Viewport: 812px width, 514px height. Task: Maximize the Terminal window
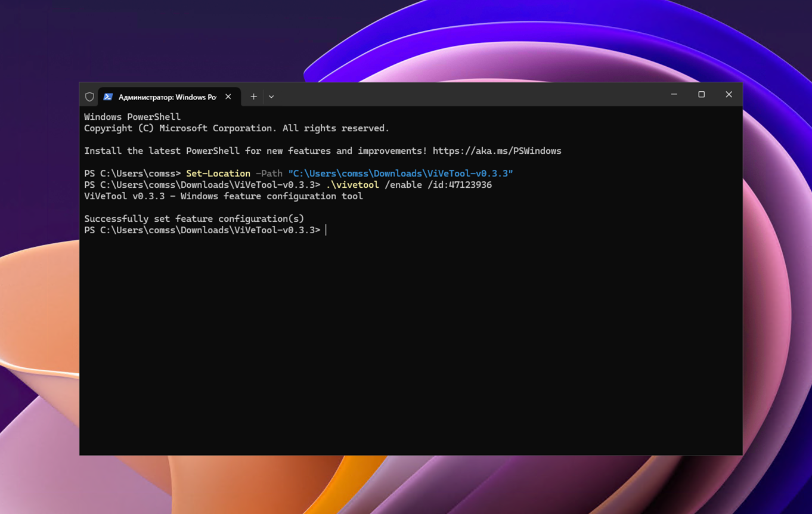tap(702, 94)
